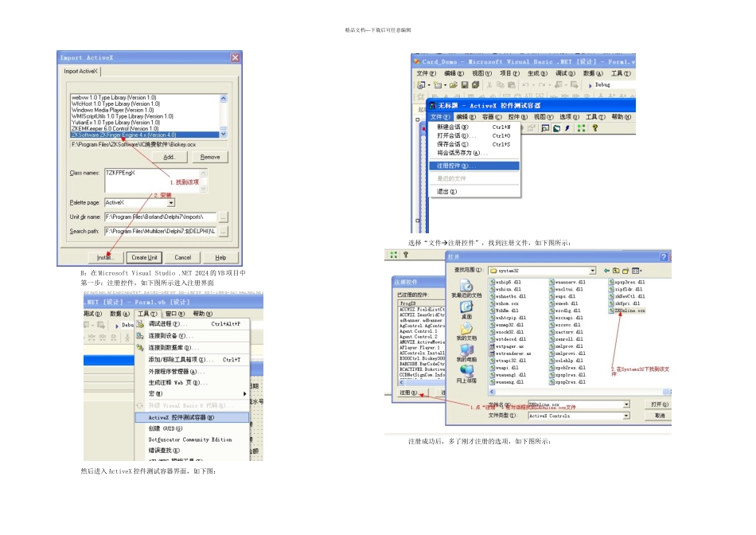The height and width of the screenshot is (535, 756).
Task: Click Install button in Import ActiveX
Action: coord(106,258)
